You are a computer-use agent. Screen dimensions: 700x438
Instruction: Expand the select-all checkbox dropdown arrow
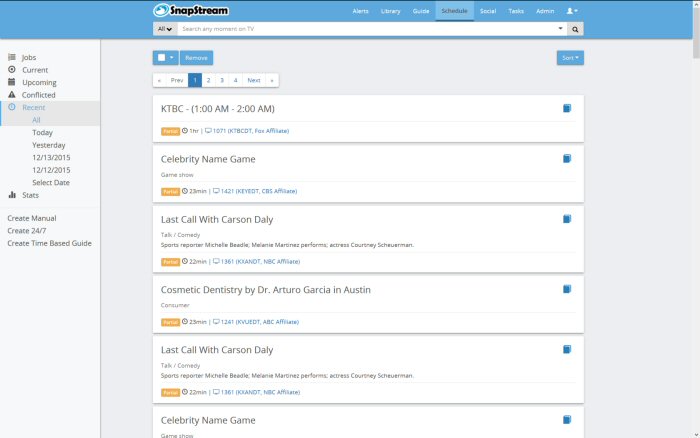tap(171, 58)
